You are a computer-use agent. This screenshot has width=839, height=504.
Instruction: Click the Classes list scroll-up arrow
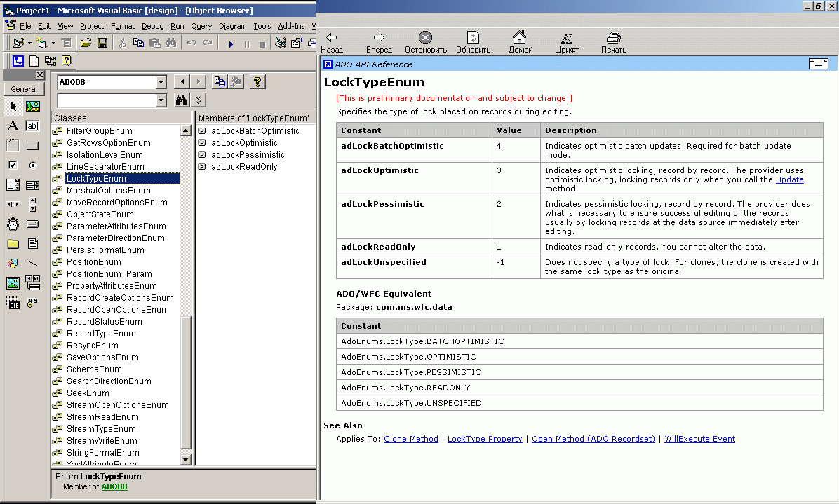(x=186, y=130)
